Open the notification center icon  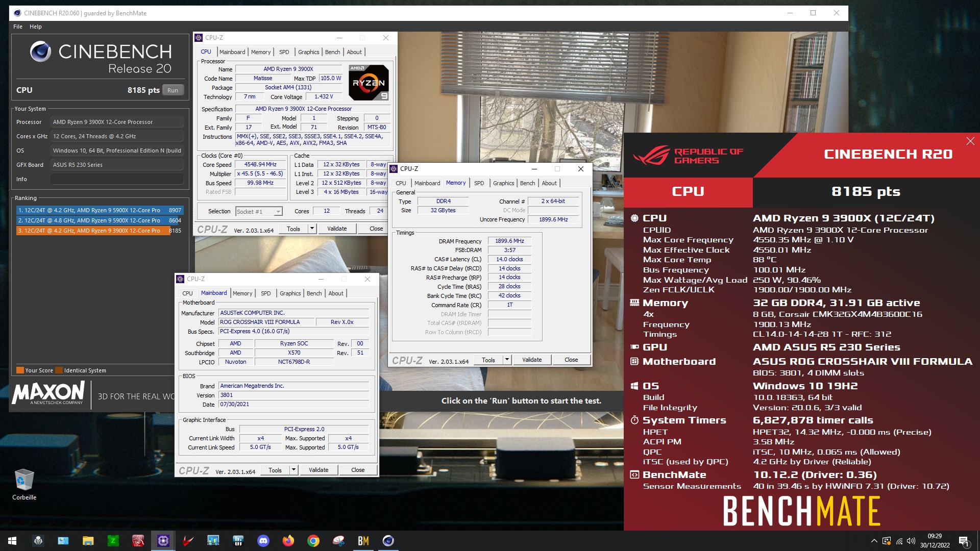click(964, 541)
